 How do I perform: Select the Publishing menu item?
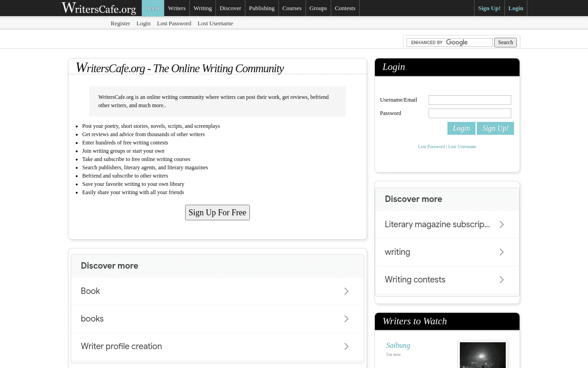[262, 8]
